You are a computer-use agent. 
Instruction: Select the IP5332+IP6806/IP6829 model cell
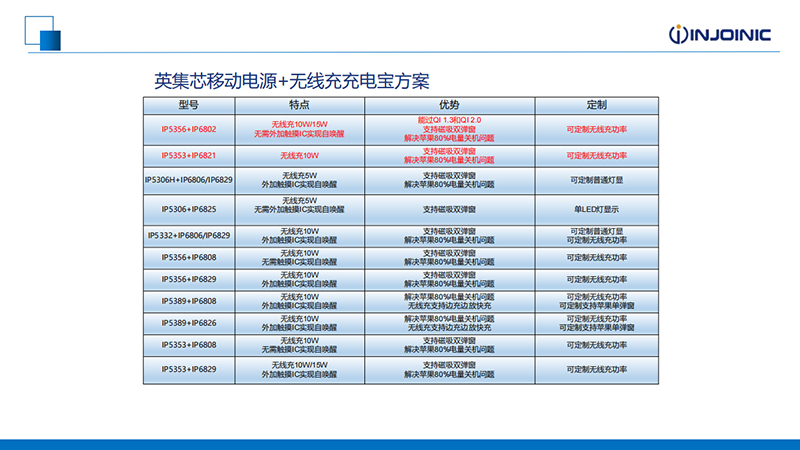189,236
